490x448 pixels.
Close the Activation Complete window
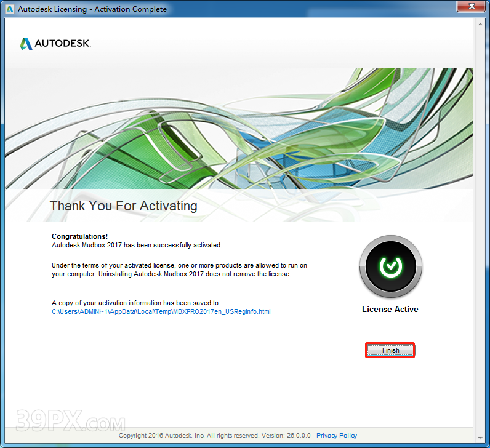click(x=472, y=7)
